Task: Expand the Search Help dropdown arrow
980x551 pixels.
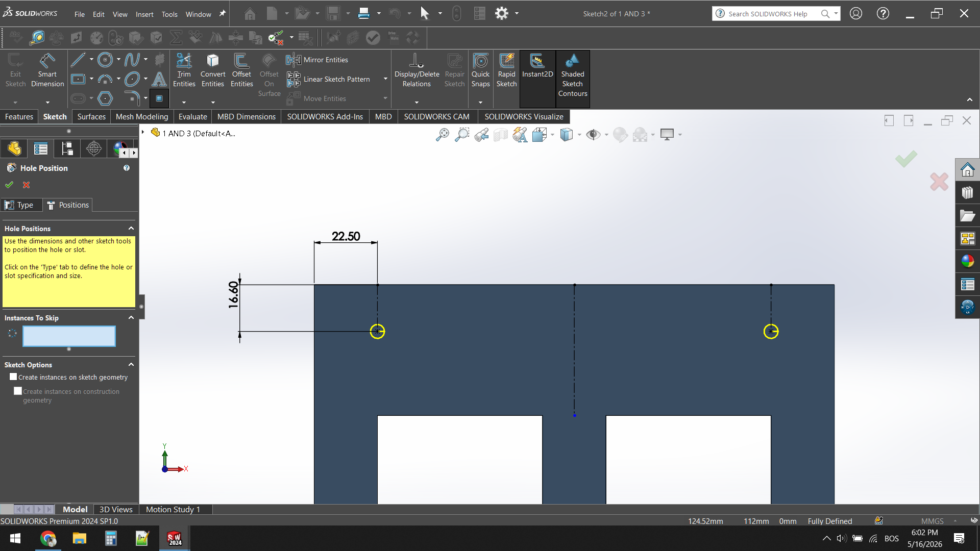Action: coord(836,14)
